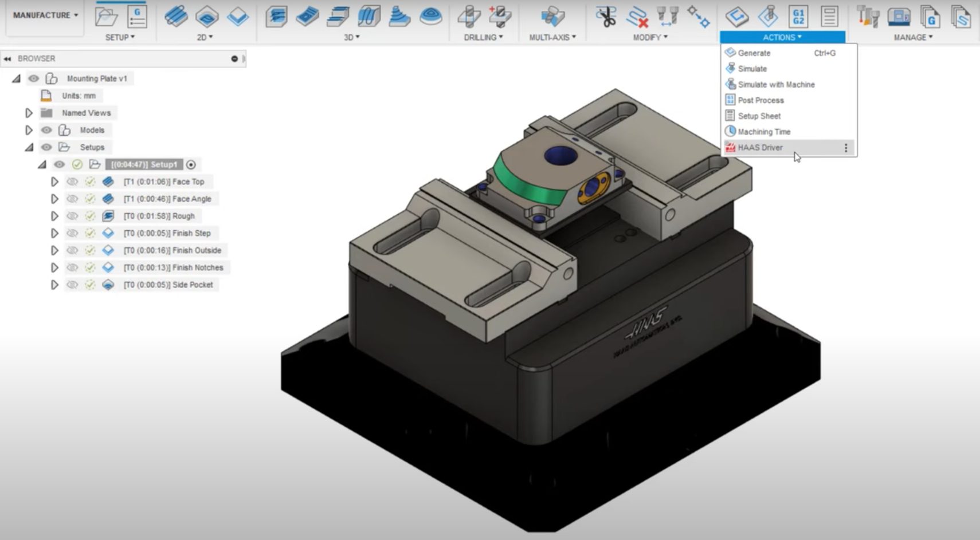Open the MANUFACTURE workspace dropdown
This screenshot has width=980, height=540.
tap(45, 15)
